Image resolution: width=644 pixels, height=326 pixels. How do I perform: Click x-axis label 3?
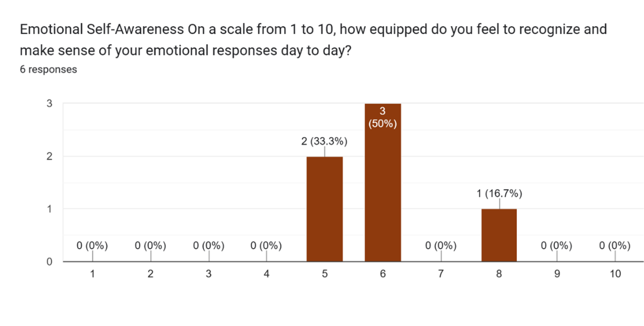tap(208, 274)
